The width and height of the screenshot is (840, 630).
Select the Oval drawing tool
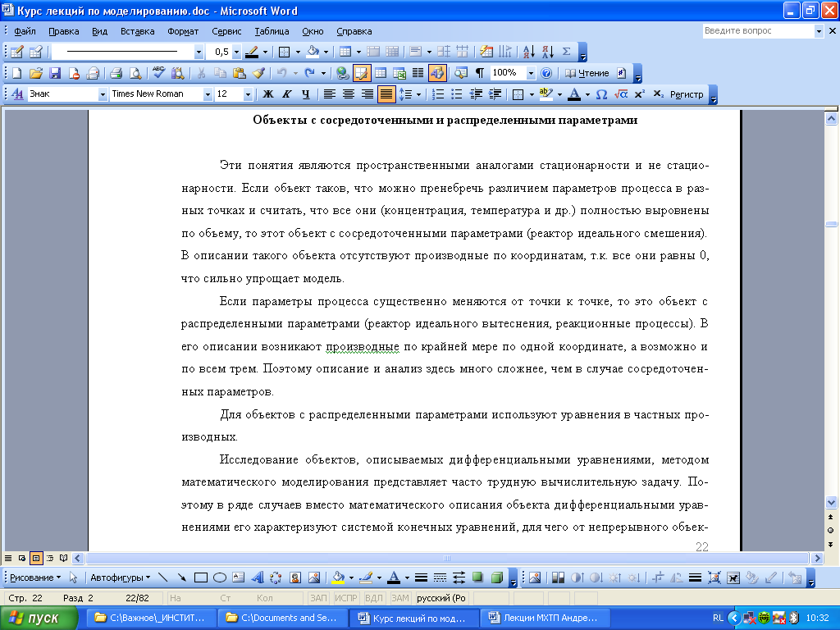220,577
